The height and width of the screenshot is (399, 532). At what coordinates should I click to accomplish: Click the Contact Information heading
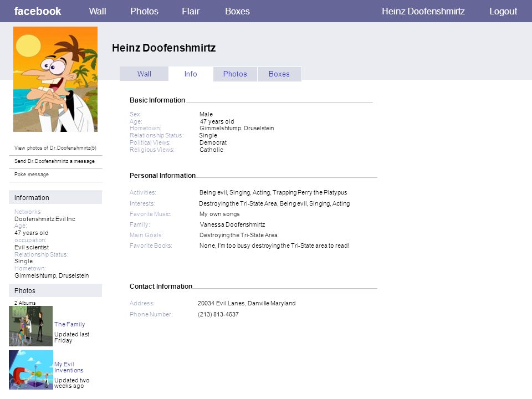(161, 287)
